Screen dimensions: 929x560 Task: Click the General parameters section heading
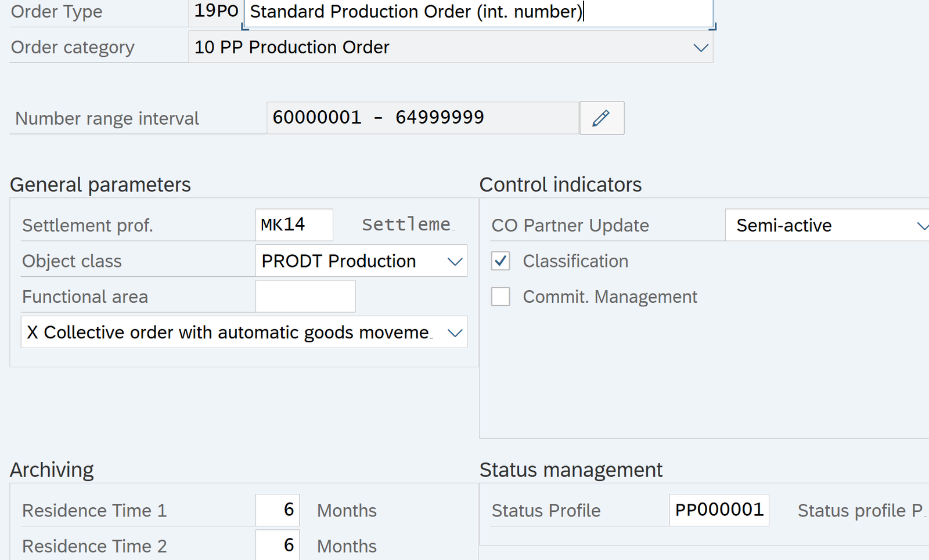click(100, 185)
